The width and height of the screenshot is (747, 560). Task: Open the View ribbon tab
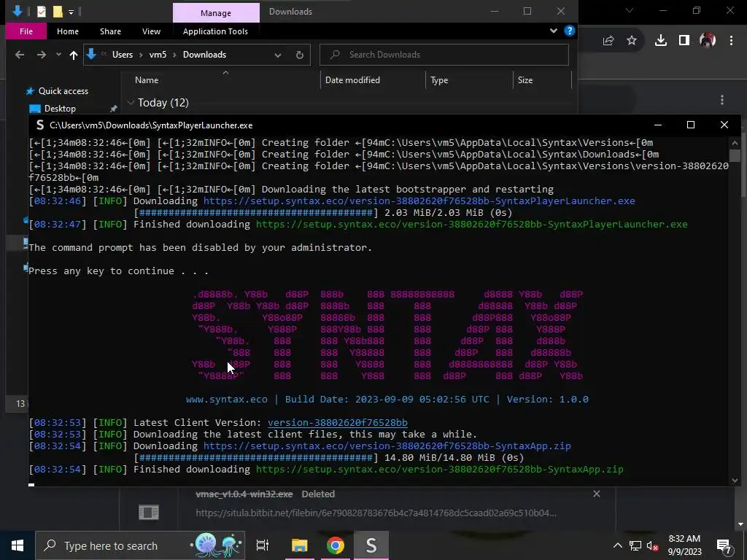pyautogui.click(x=152, y=31)
